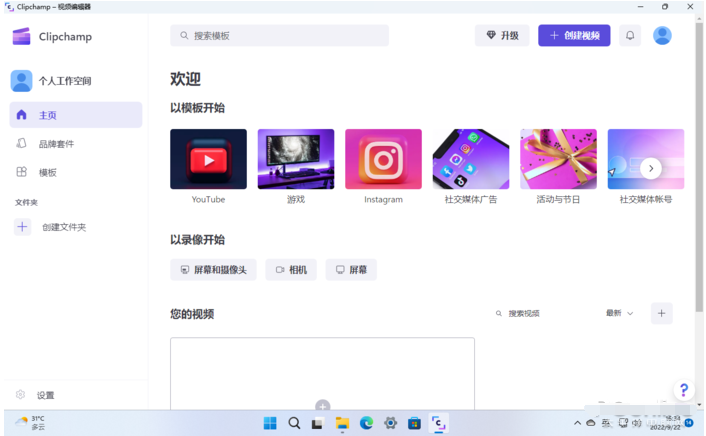Image resolution: width=706 pixels, height=436 pixels.
Task: Click Clipchamp icon on the taskbar
Action: (x=439, y=423)
